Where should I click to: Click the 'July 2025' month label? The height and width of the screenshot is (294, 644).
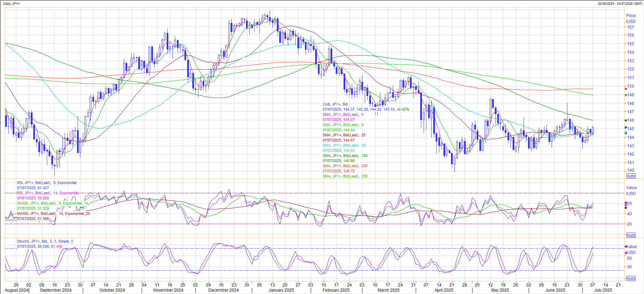click(x=603, y=290)
